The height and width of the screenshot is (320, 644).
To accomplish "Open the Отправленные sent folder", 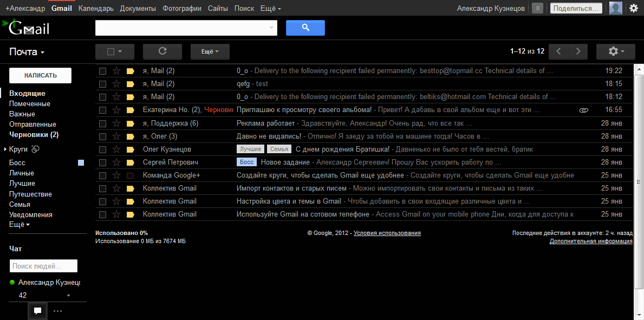I will pos(32,124).
